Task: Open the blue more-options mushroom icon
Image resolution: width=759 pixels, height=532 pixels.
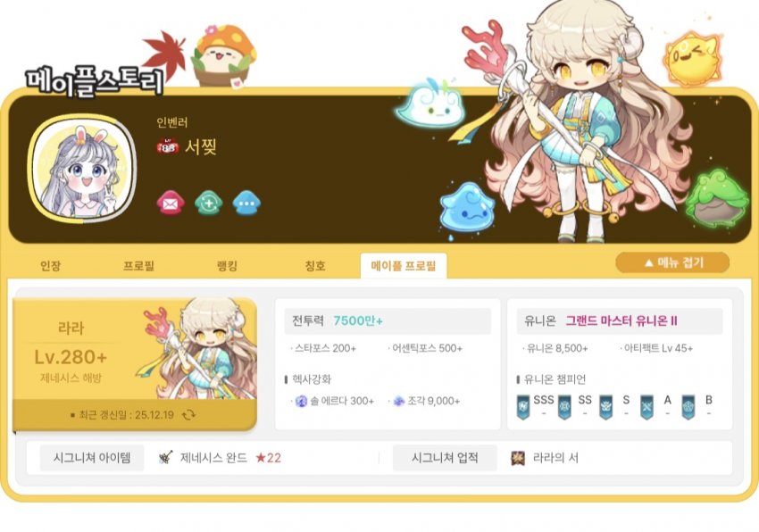Action: pos(246,203)
